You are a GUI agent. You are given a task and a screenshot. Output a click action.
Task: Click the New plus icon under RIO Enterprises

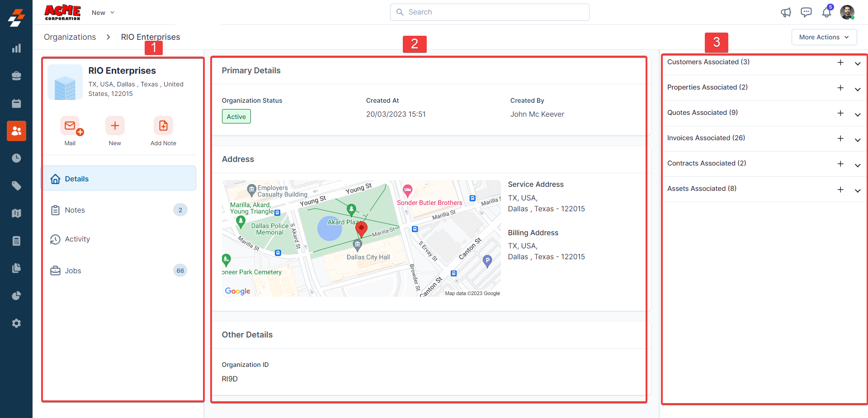pos(115,126)
